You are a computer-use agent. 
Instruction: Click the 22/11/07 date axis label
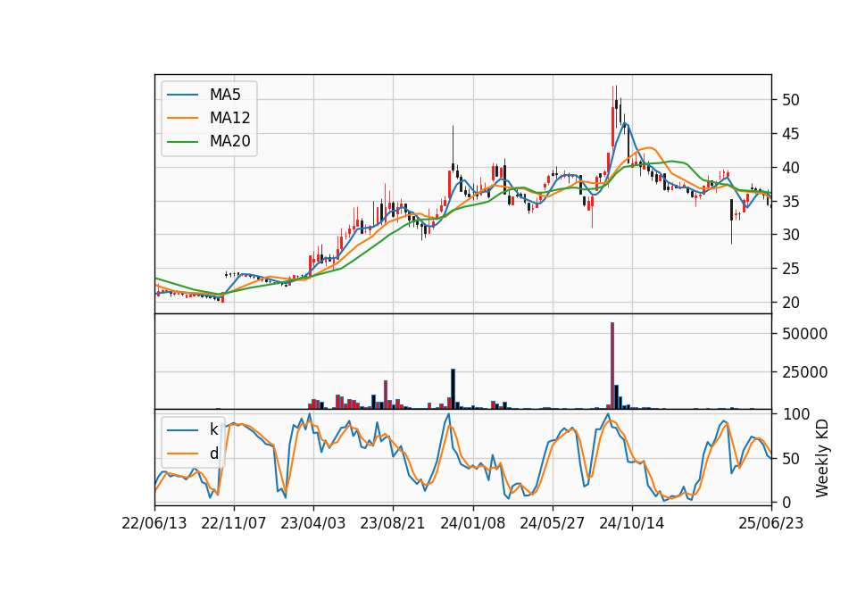tap(234, 524)
